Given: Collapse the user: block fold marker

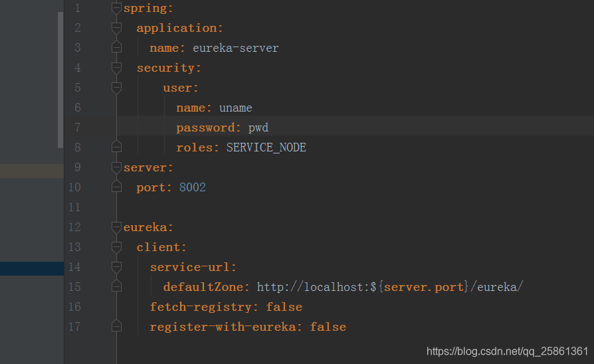Looking at the screenshot, I should 116,88.
